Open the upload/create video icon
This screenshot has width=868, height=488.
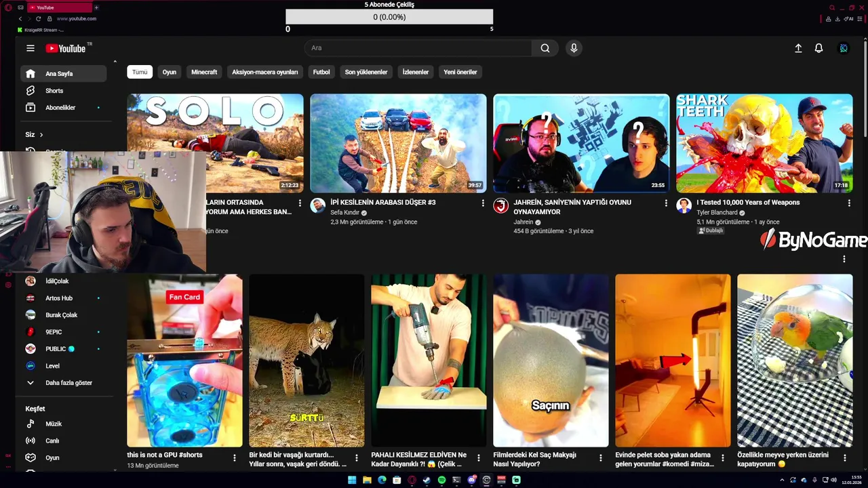coord(798,48)
